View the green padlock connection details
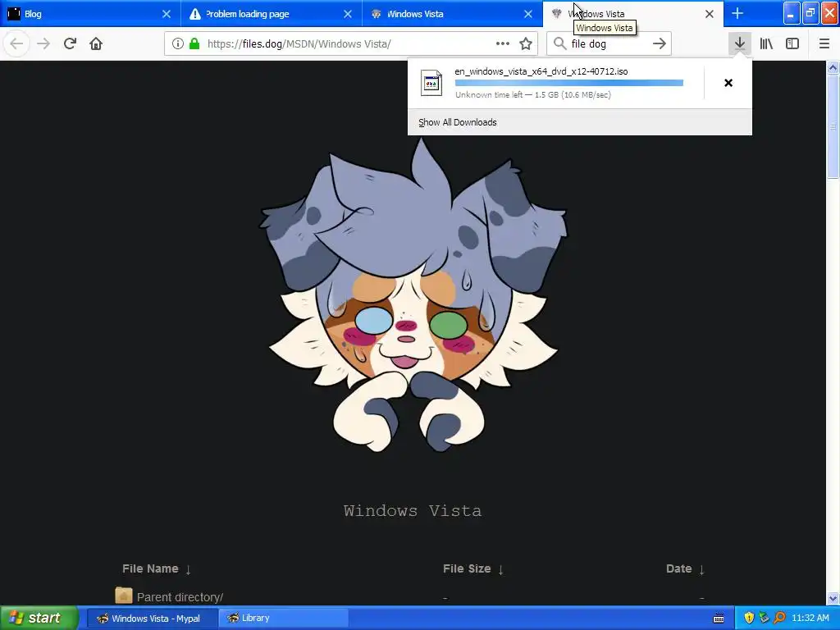 [194, 44]
